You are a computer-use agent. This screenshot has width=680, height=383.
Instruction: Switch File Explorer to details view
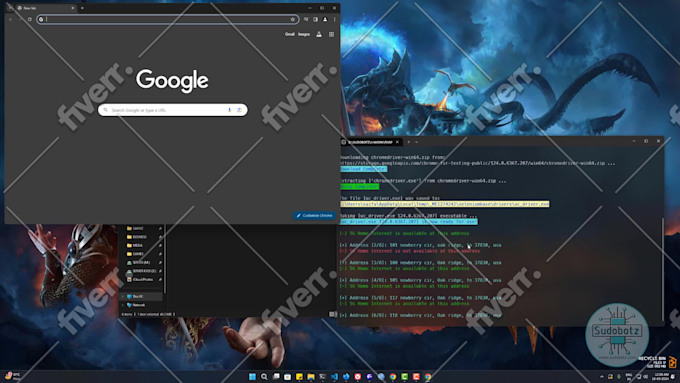pos(331,314)
